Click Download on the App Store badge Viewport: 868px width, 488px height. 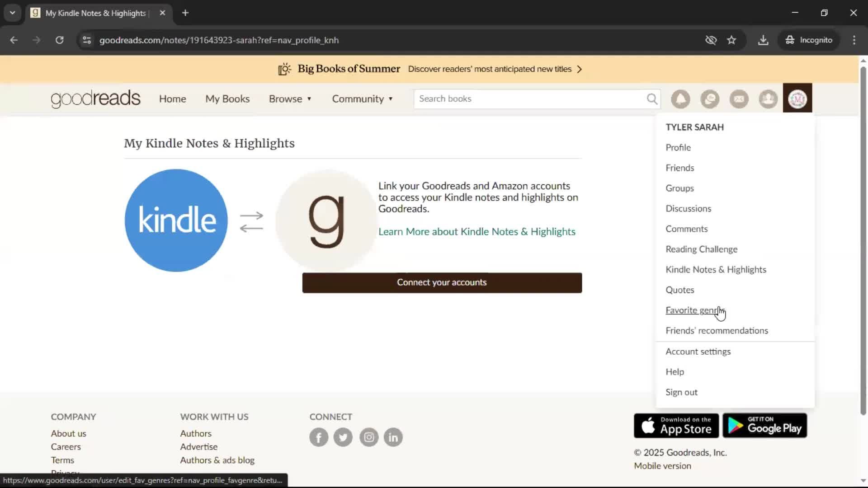tap(676, 425)
